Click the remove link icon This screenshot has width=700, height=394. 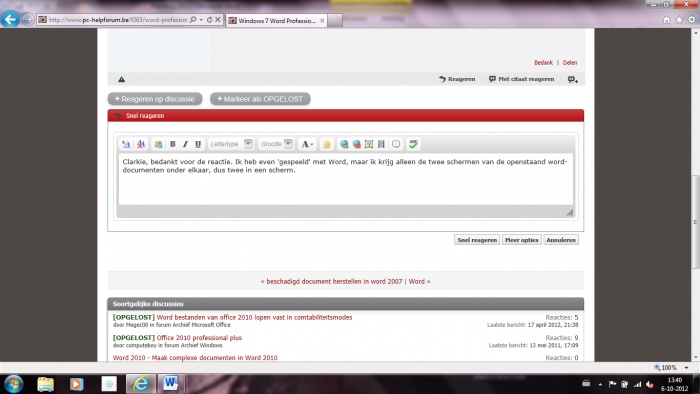(357, 144)
